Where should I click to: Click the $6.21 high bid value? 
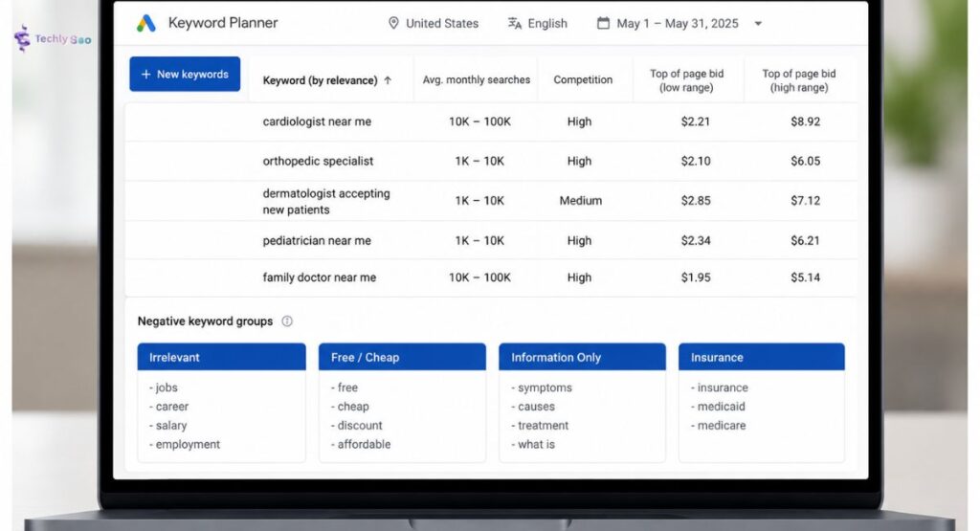point(805,240)
